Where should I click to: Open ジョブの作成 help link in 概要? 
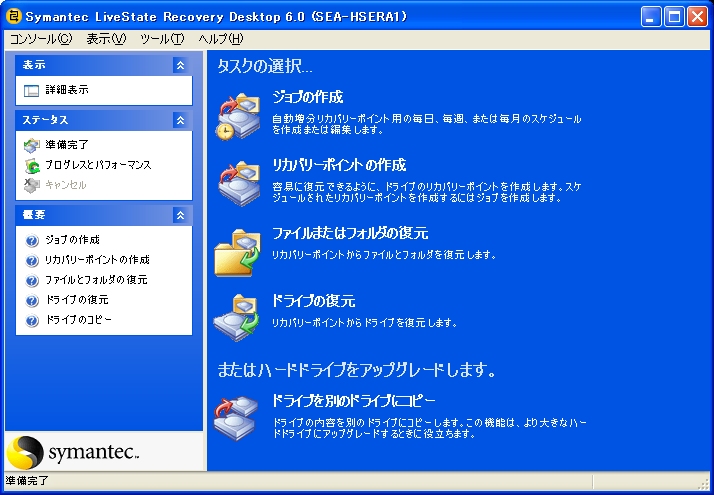[x=72, y=240]
